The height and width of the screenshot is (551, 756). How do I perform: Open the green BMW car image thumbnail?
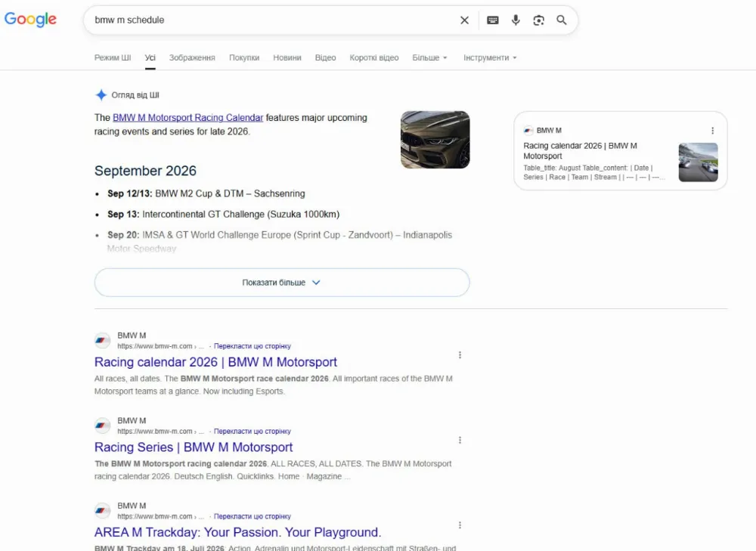(x=435, y=140)
